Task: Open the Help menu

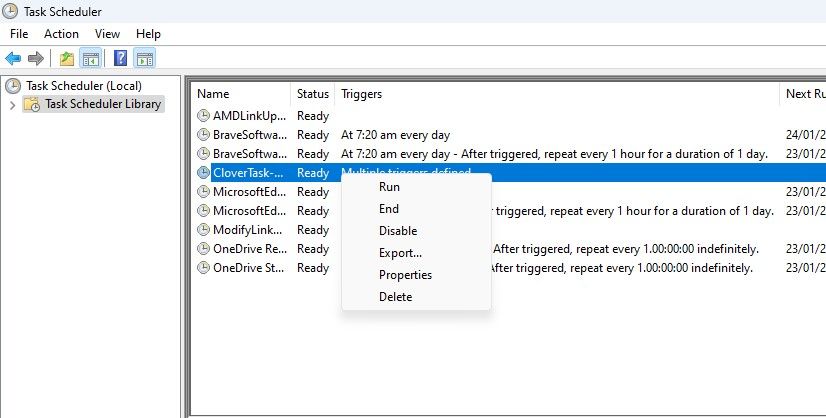Action: pyautogui.click(x=148, y=34)
